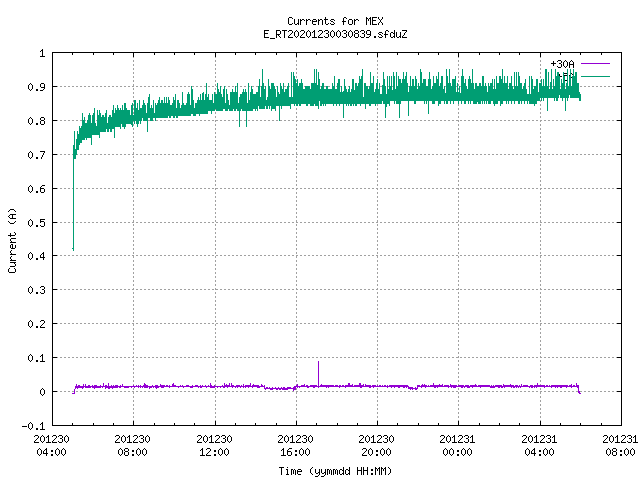The height and width of the screenshot is (480, 640).
Task: Click x-axis label '201231 04:00'
Action: (540, 446)
